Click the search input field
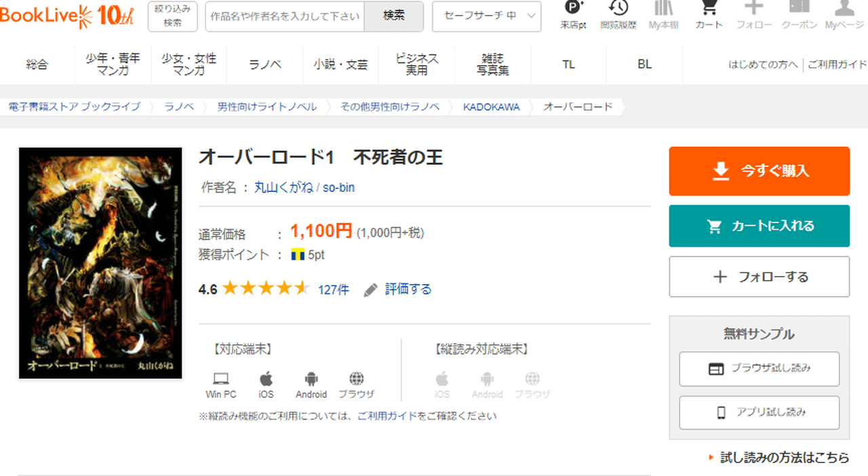 click(x=285, y=16)
